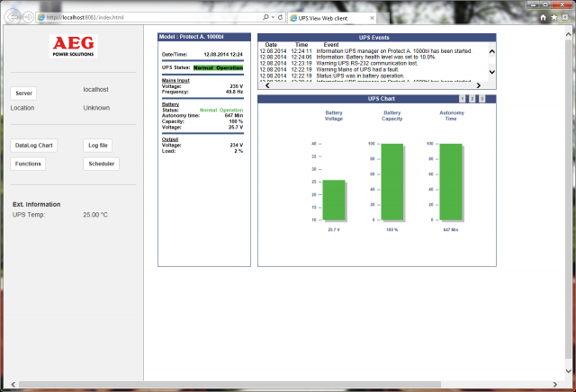This screenshot has width=576, height=392.
Task: Open the Favorites star icon
Action: pos(554,17)
